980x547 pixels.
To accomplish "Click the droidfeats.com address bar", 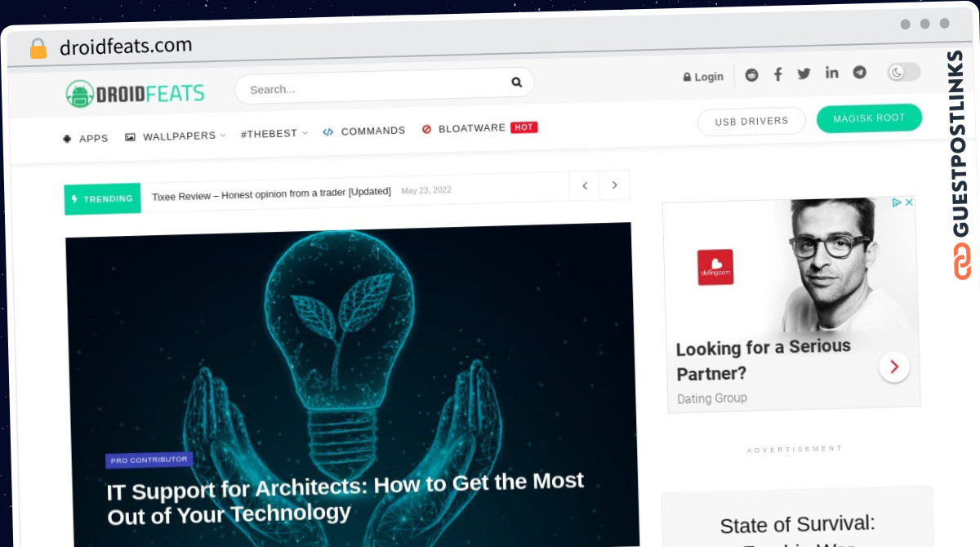I will 126,47.
